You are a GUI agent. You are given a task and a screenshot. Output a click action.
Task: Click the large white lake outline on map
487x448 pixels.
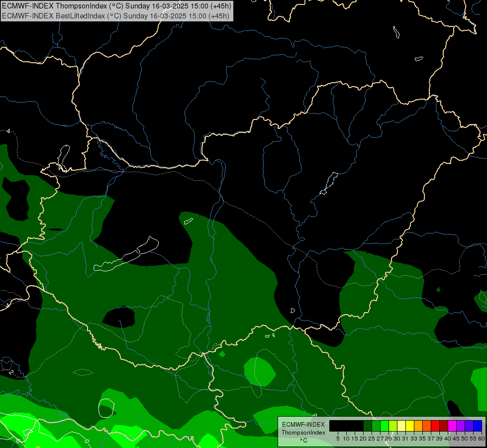pos(126,255)
